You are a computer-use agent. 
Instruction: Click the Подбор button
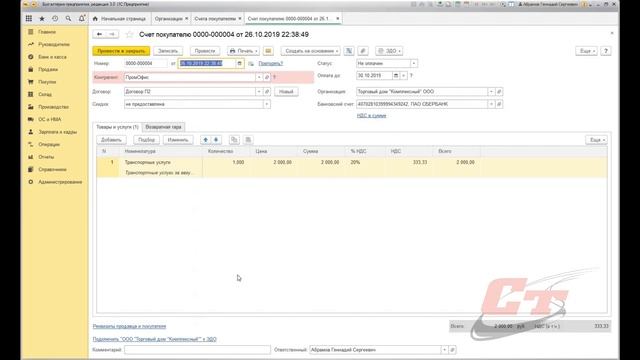(x=147, y=140)
